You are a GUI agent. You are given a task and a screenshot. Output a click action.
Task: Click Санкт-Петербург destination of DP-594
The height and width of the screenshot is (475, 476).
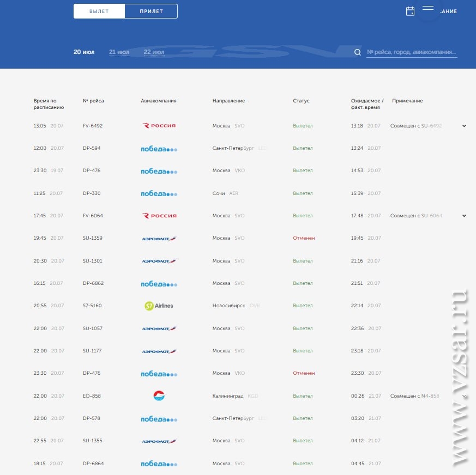click(x=233, y=148)
